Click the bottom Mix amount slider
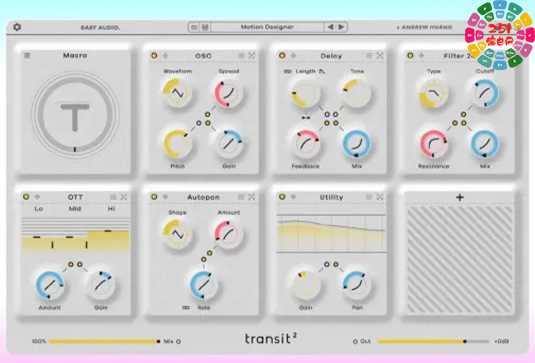Viewport: 535px width, 363px height. coord(104,341)
